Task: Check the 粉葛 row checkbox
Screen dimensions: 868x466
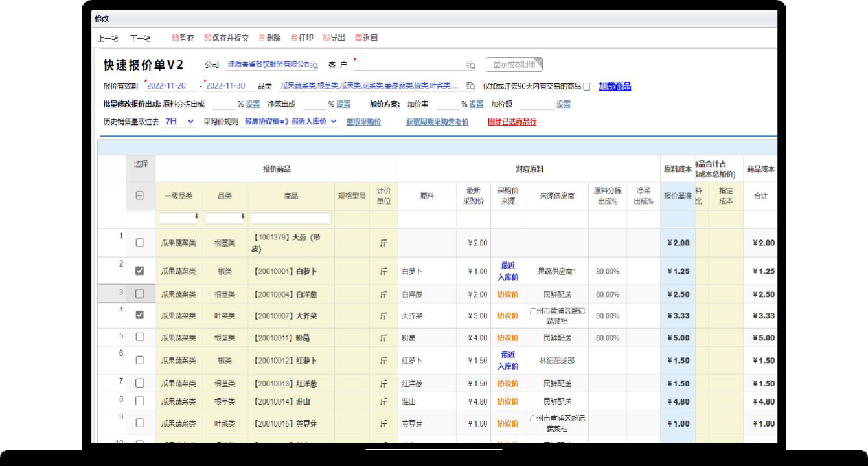Action: pyautogui.click(x=139, y=337)
